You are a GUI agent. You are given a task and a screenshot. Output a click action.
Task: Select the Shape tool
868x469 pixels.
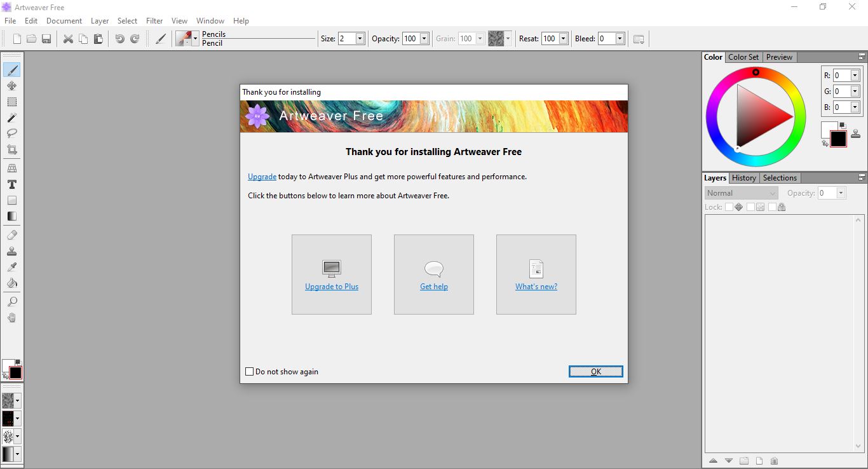coord(11,200)
